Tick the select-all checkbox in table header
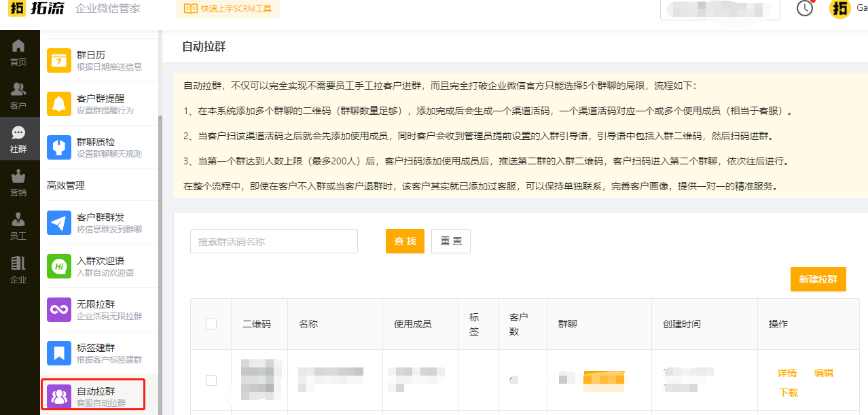The height and width of the screenshot is (415, 868). click(x=211, y=324)
